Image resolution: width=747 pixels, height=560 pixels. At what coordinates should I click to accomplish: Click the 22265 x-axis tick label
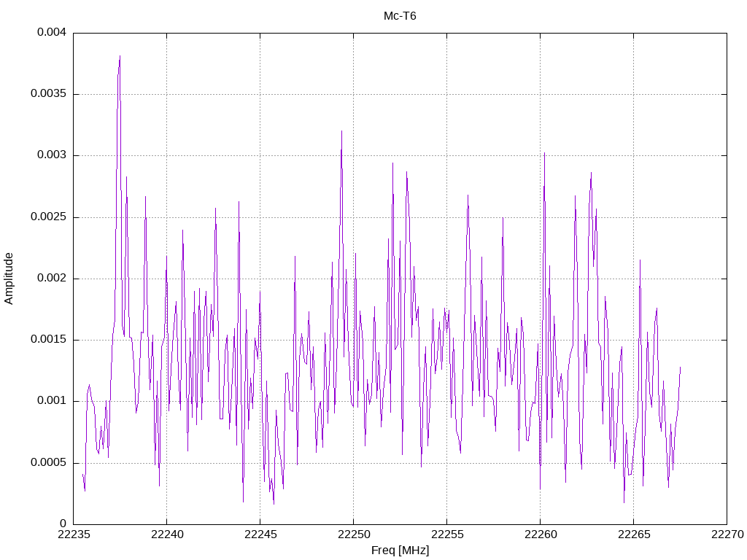point(634,534)
